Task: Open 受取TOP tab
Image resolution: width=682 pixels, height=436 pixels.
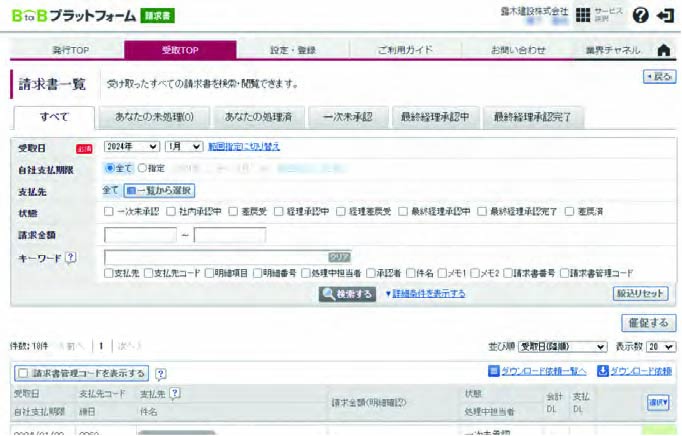Action: tap(180, 50)
